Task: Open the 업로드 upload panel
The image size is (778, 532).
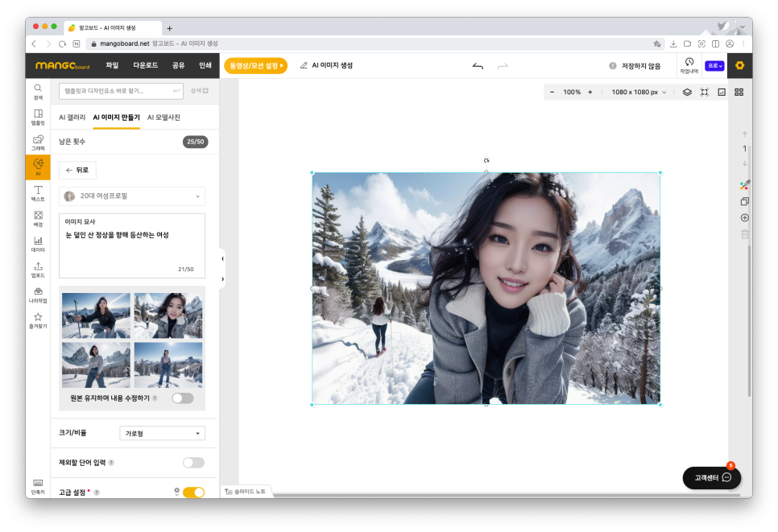Action: pos(38,270)
